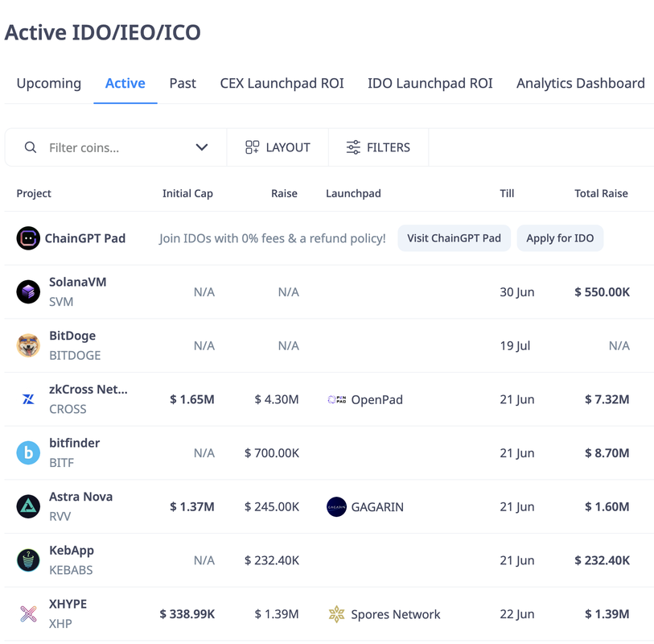This screenshot has width=654, height=644.
Task: Click the Visit ChainGPT Pad button
Action: click(455, 238)
